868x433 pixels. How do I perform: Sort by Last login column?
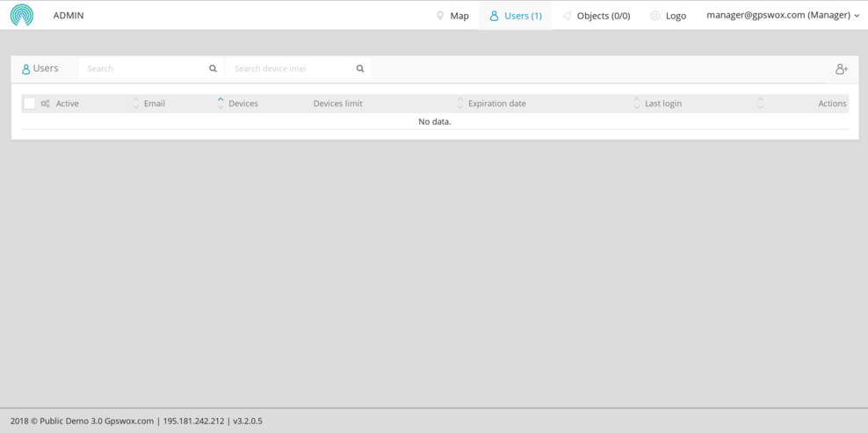663,104
